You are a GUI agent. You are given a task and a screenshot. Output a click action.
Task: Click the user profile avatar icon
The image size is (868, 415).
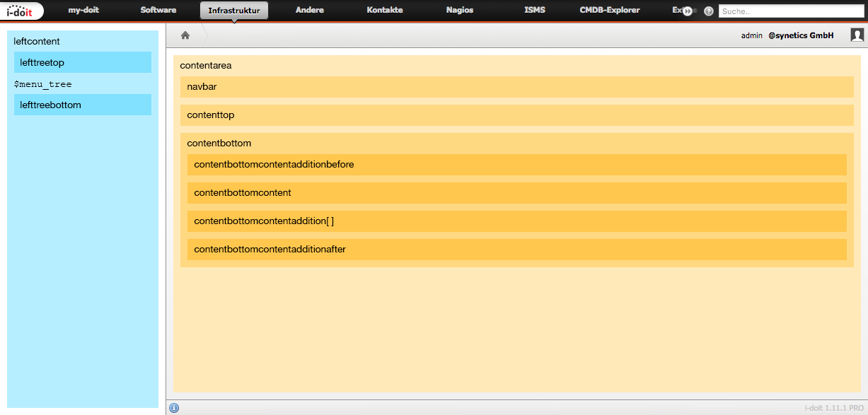857,35
